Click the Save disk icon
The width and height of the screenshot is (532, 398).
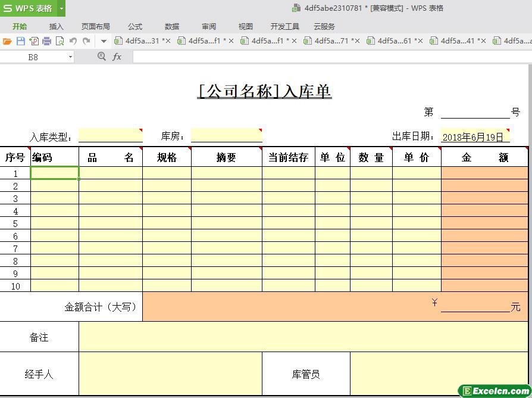pyautogui.click(x=20, y=41)
